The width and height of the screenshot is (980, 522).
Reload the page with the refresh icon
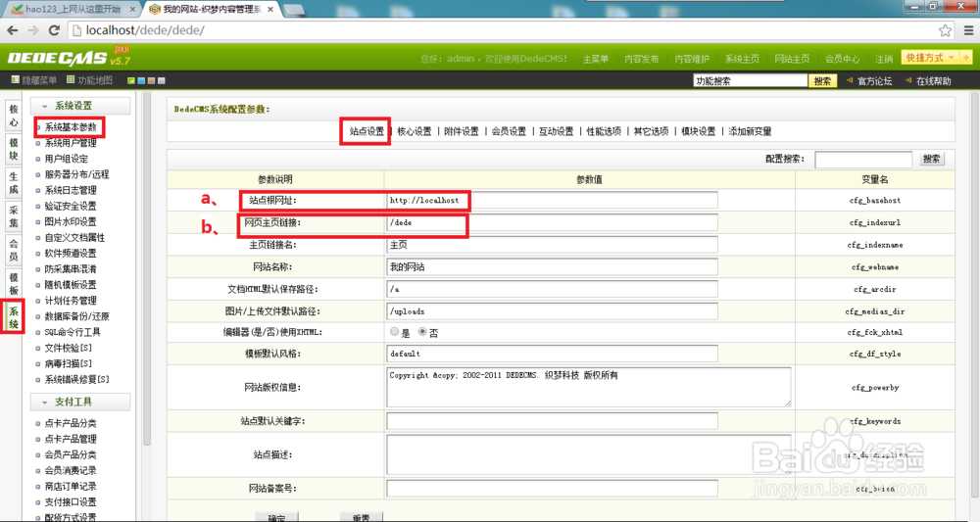(54, 30)
